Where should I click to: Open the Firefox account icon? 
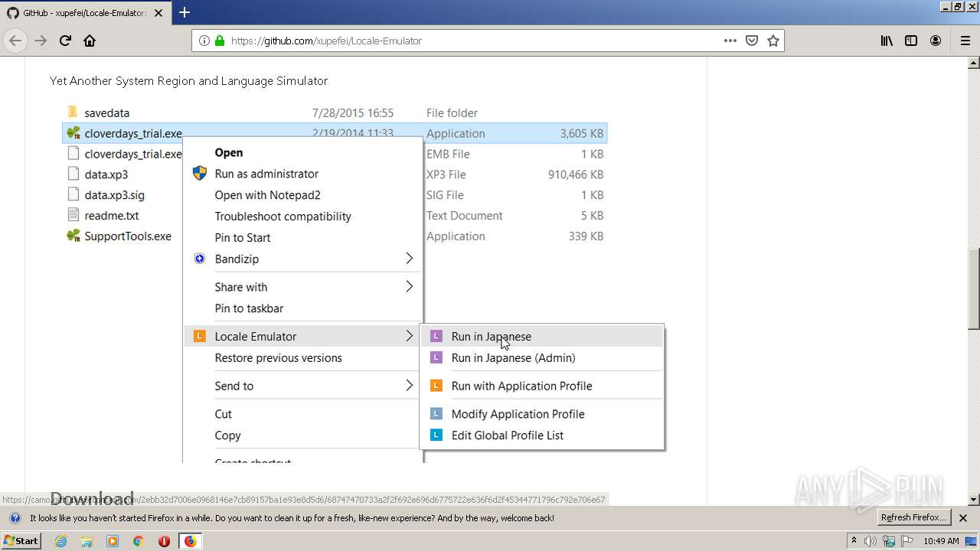pos(936,41)
